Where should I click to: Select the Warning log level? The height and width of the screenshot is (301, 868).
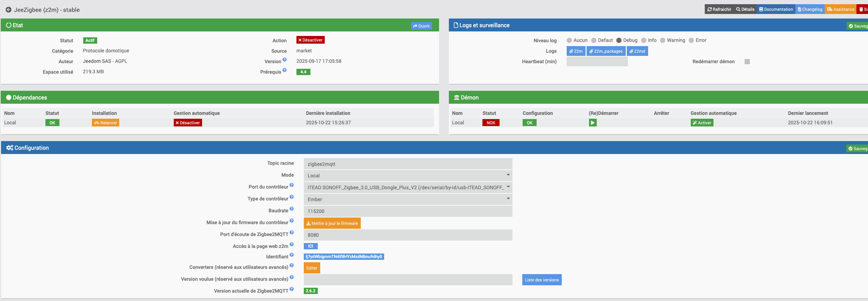662,41
